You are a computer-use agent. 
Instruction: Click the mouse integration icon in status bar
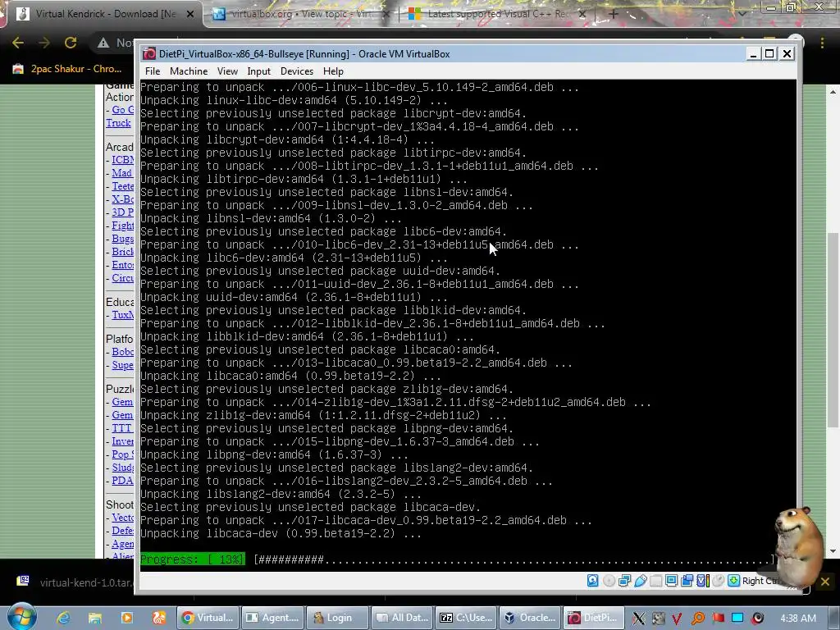tap(719, 581)
